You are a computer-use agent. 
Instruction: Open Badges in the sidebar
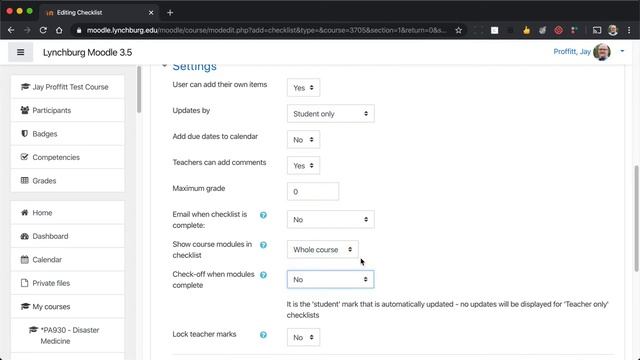67,134
